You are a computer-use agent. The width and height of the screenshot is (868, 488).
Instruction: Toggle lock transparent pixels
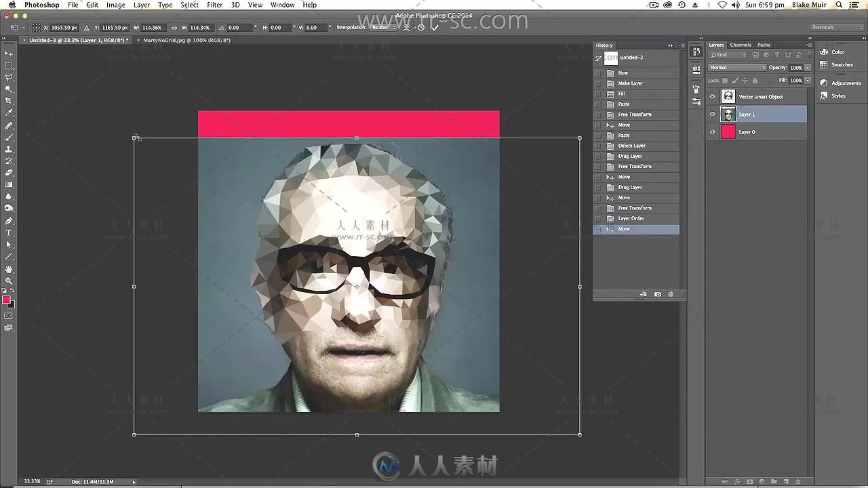725,80
